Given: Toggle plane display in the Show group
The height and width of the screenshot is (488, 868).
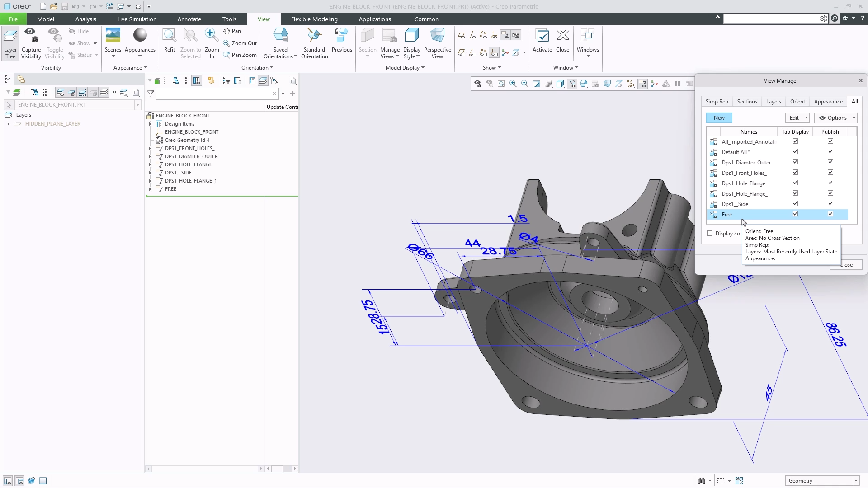Looking at the screenshot, I should [462, 35].
